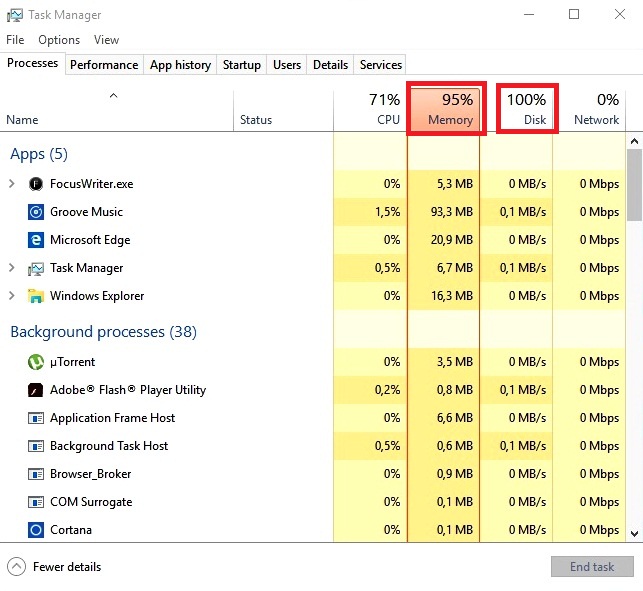
Task: Sort by the Network column header
Action: click(x=590, y=111)
